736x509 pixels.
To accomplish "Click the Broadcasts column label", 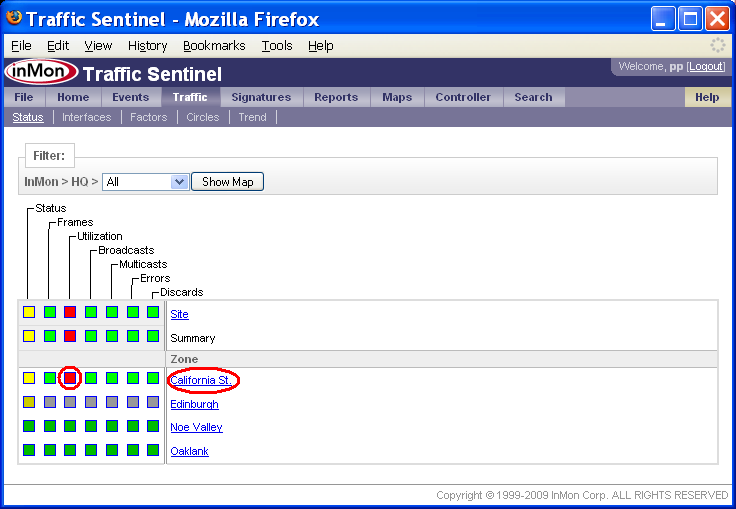I will (x=126, y=250).
